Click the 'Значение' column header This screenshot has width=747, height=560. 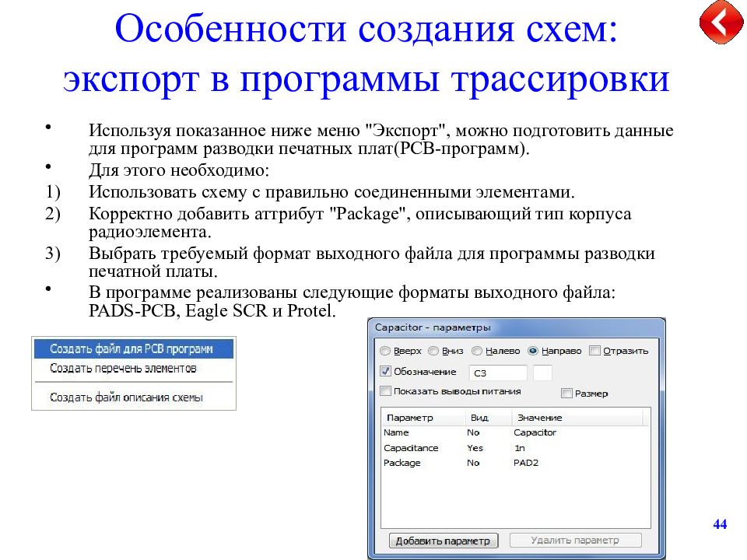click(x=577, y=418)
